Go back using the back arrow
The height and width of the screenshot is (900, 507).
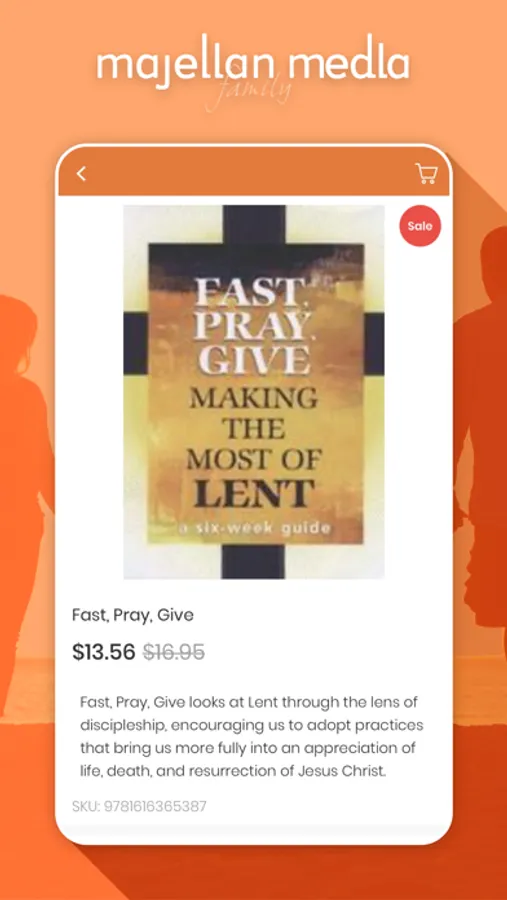[82, 174]
